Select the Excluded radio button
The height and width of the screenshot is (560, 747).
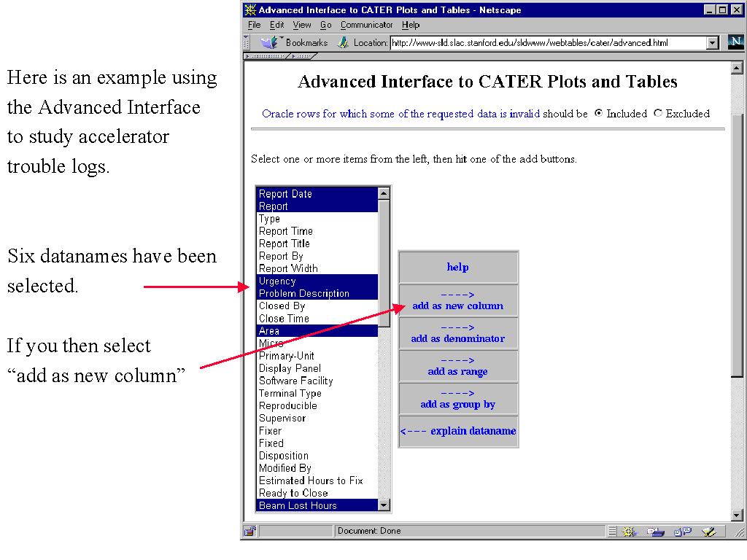click(x=658, y=114)
